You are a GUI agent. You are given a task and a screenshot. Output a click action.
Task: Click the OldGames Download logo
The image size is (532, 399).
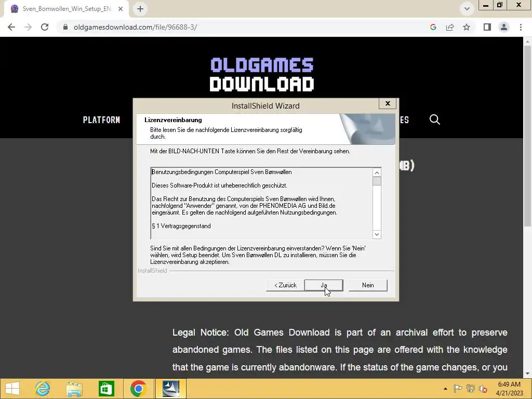(262, 75)
